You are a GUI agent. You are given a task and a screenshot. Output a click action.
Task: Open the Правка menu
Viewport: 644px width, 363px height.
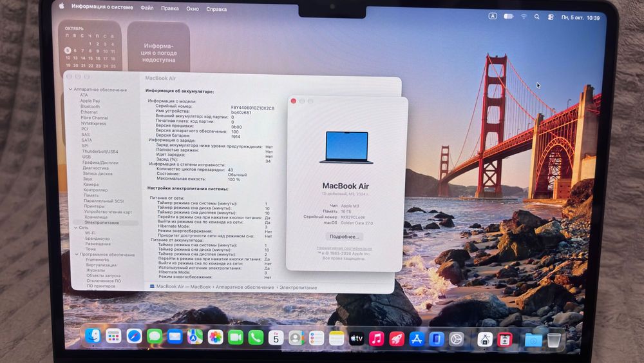point(169,8)
